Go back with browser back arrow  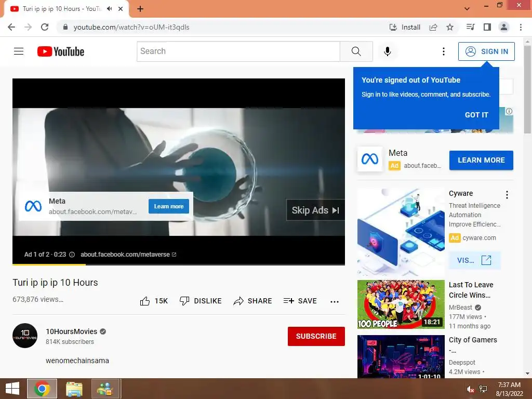(x=11, y=27)
